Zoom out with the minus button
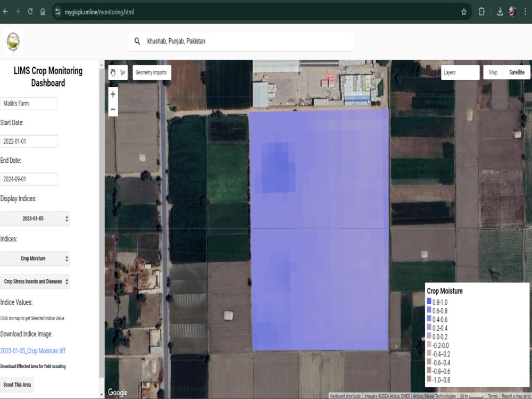This screenshot has width=532, height=399. coord(113,109)
